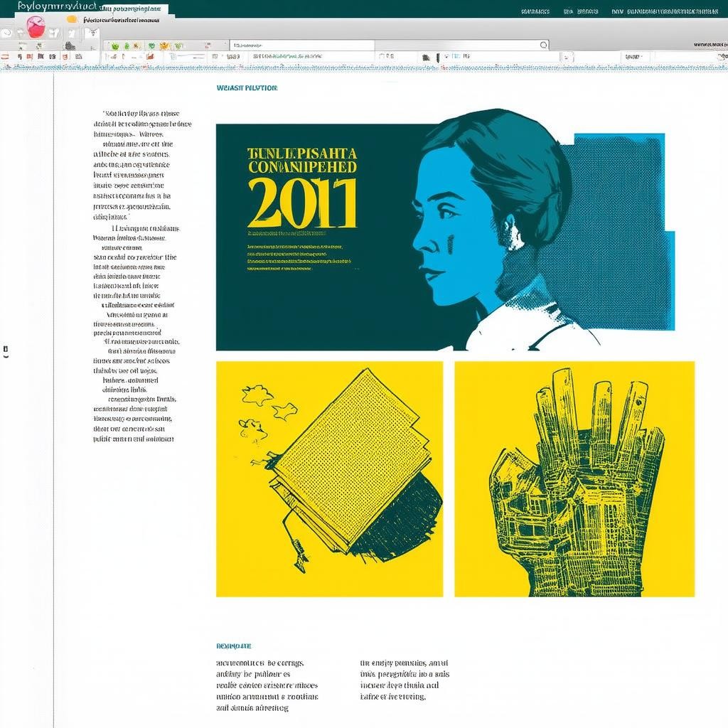Click the magnifier icon in the search field

[x=544, y=45]
